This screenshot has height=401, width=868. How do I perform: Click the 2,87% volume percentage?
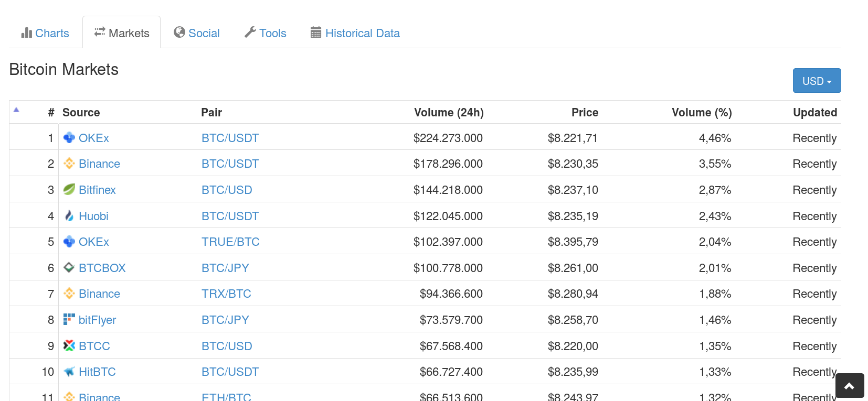(715, 190)
